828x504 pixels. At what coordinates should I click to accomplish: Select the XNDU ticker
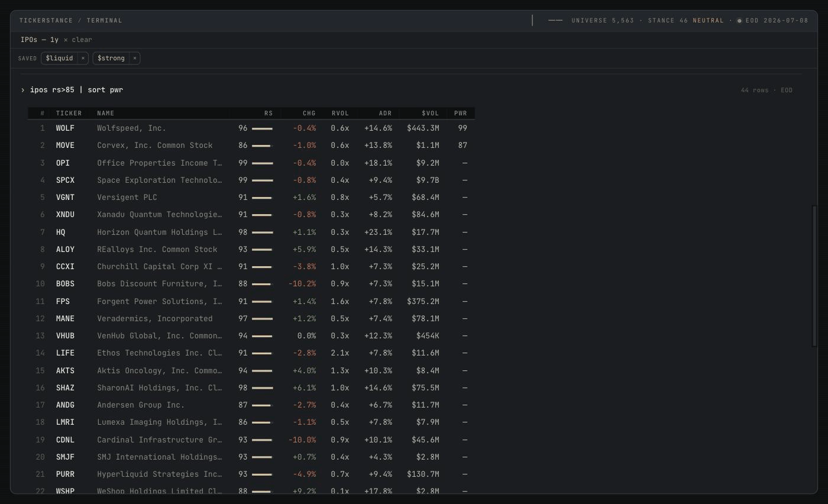click(x=65, y=215)
